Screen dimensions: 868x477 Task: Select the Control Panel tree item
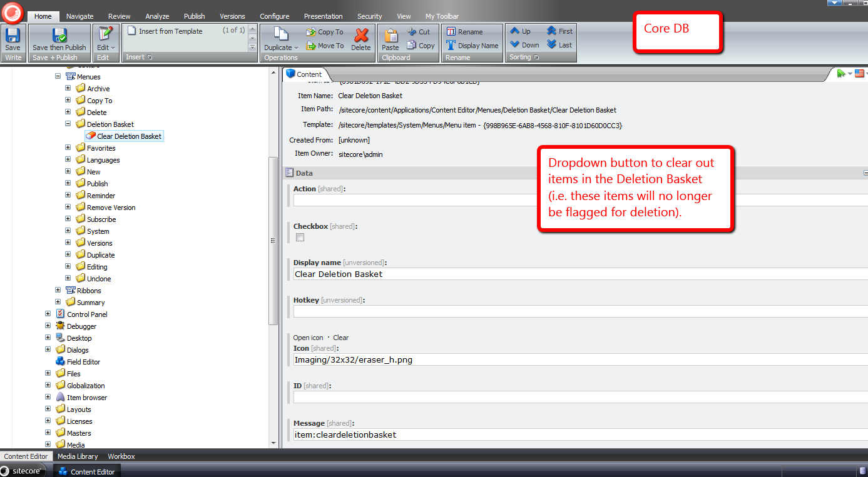[87, 314]
